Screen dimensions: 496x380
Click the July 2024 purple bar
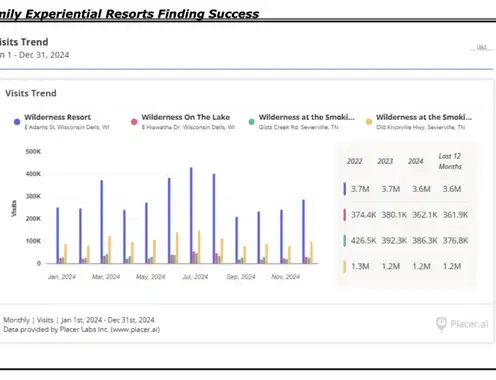[x=191, y=215]
